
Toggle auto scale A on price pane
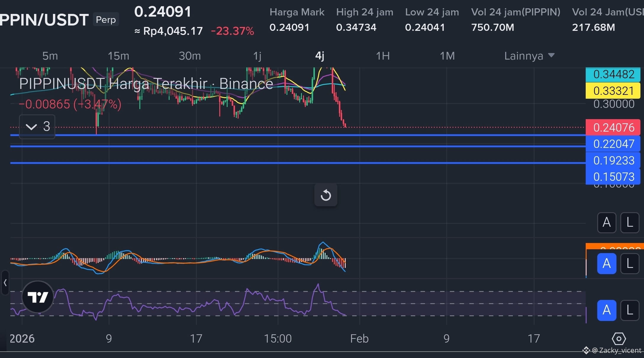(x=606, y=222)
